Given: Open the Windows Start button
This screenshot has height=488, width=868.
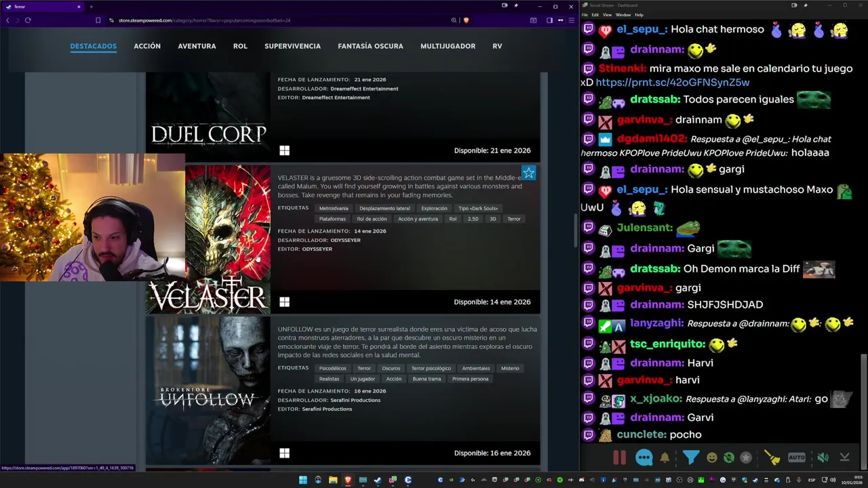Looking at the screenshot, I should coord(303,480).
